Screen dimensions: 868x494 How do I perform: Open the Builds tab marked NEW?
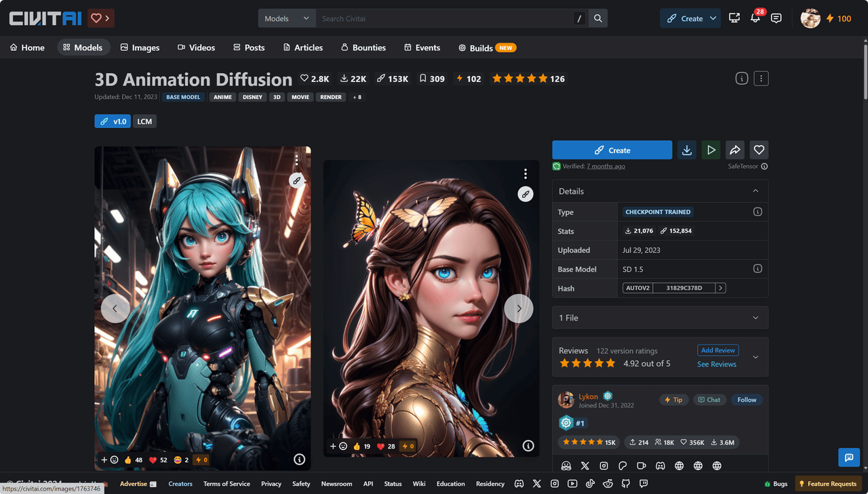pos(487,47)
